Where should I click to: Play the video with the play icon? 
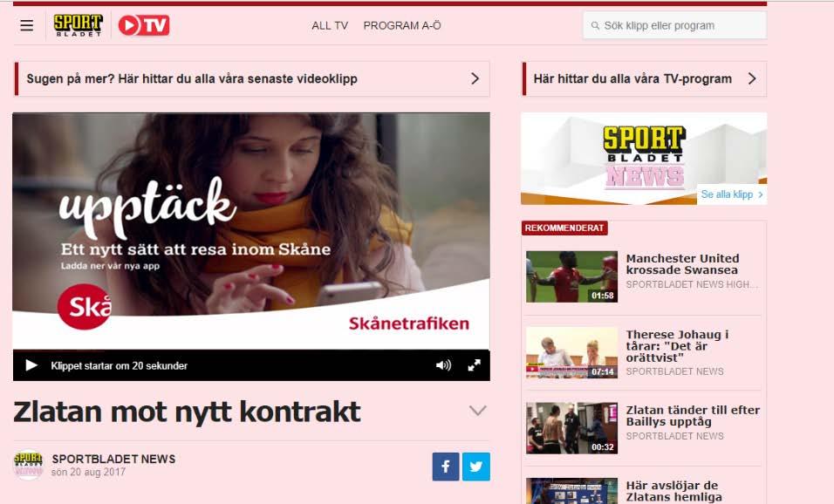tap(31, 365)
